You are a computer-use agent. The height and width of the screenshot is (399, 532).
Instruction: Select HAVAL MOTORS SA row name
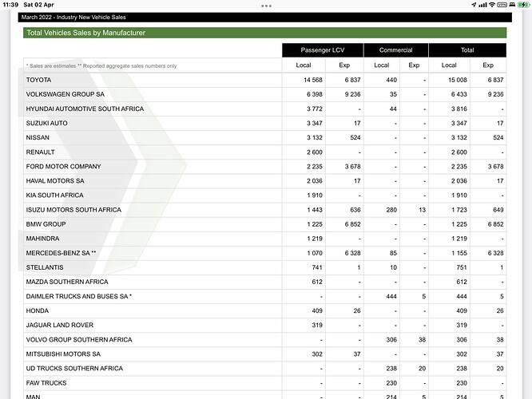coord(55,181)
